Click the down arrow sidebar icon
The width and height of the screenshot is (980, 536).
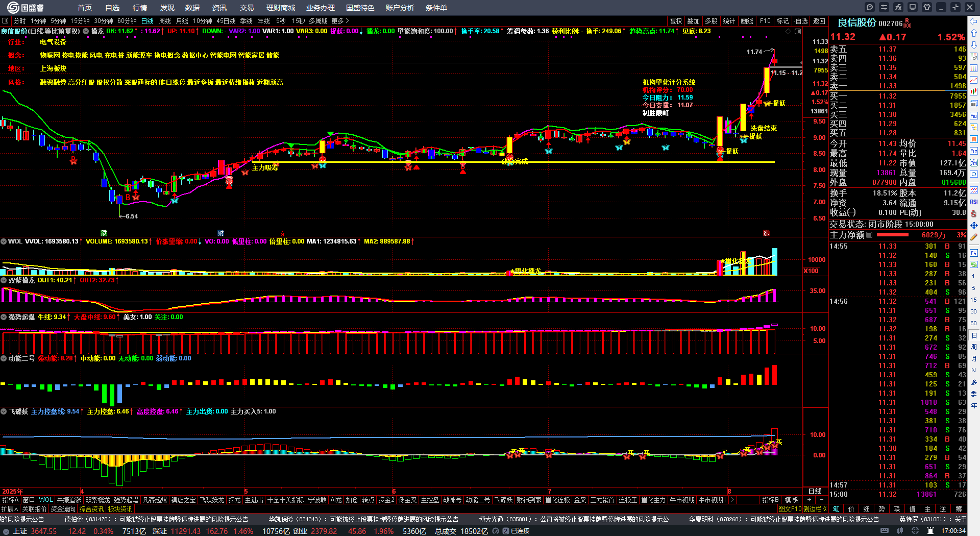(974, 45)
